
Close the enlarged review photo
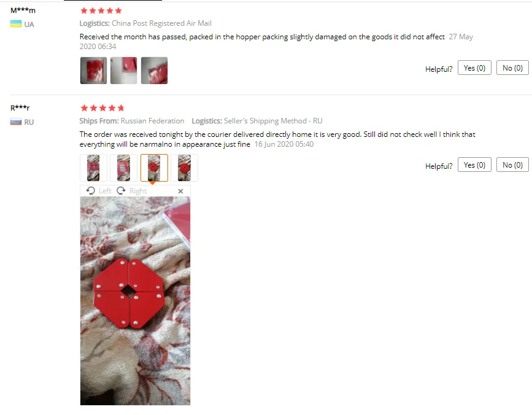(180, 191)
